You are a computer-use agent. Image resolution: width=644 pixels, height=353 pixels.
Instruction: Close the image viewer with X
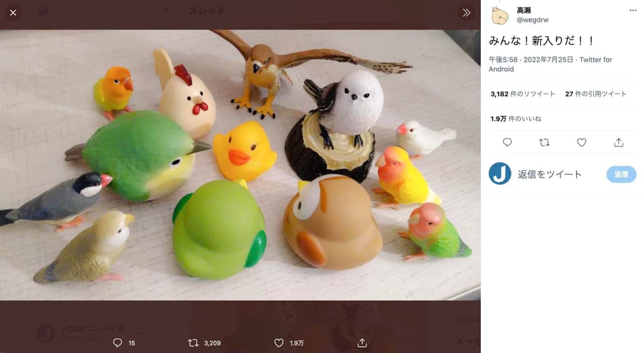[13, 12]
